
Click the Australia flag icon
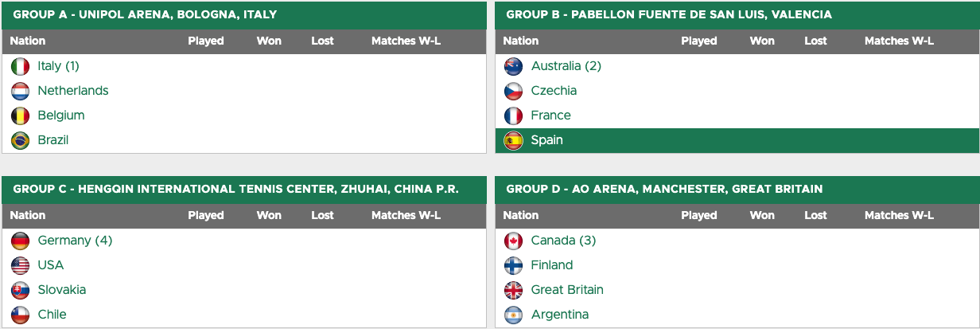point(514,67)
